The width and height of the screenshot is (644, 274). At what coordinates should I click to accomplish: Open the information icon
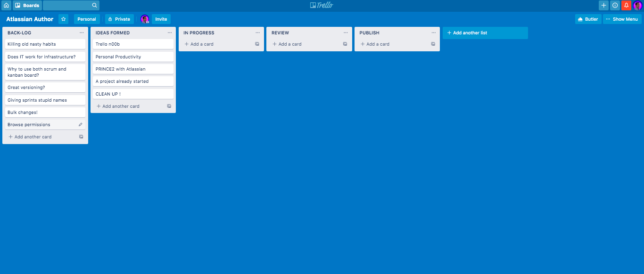coord(615,5)
